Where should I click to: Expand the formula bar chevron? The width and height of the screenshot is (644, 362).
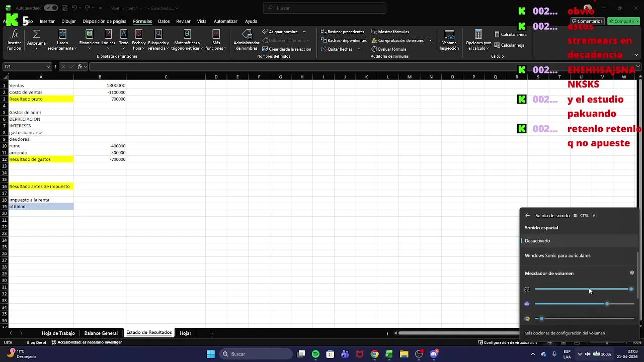(638, 67)
